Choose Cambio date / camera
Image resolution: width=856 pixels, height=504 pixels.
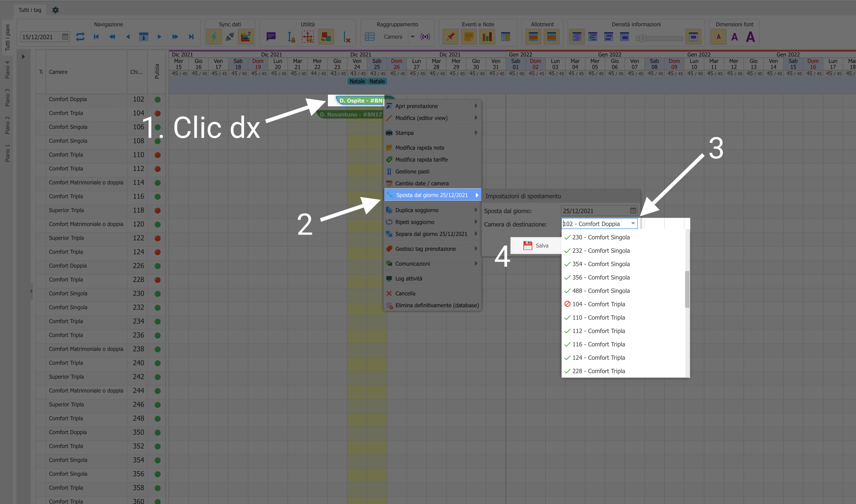click(x=432, y=183)
